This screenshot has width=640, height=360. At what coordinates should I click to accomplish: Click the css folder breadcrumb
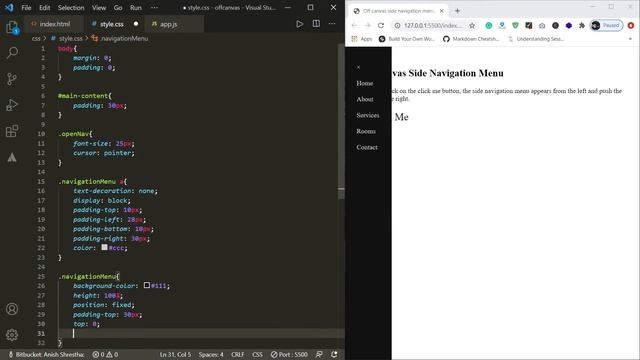click(36, 38)
